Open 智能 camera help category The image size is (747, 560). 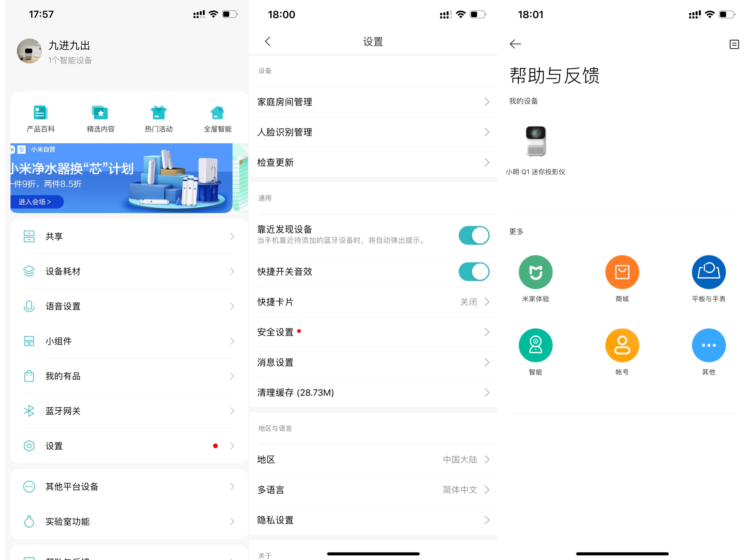tap(536, 345)
